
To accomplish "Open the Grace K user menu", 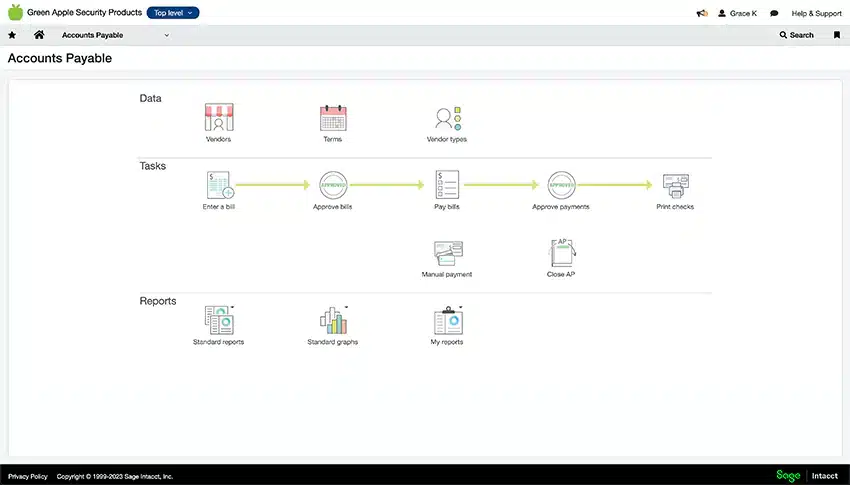I will point(737,13).
